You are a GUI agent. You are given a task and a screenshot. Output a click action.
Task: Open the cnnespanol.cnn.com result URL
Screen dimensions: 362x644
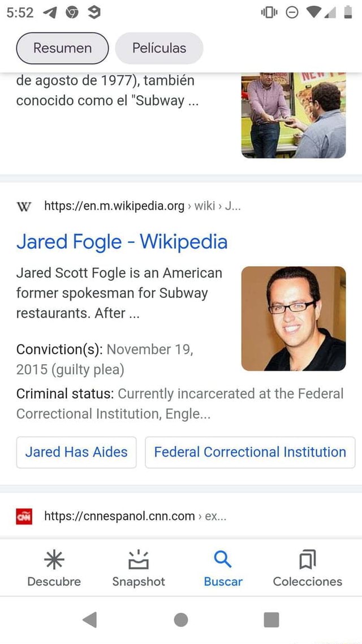point(119,516)
